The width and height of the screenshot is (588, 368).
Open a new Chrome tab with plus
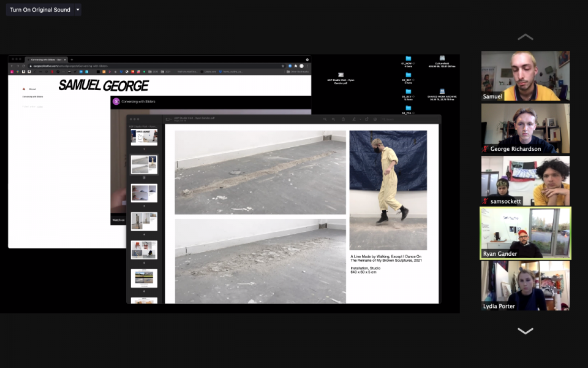72,59
